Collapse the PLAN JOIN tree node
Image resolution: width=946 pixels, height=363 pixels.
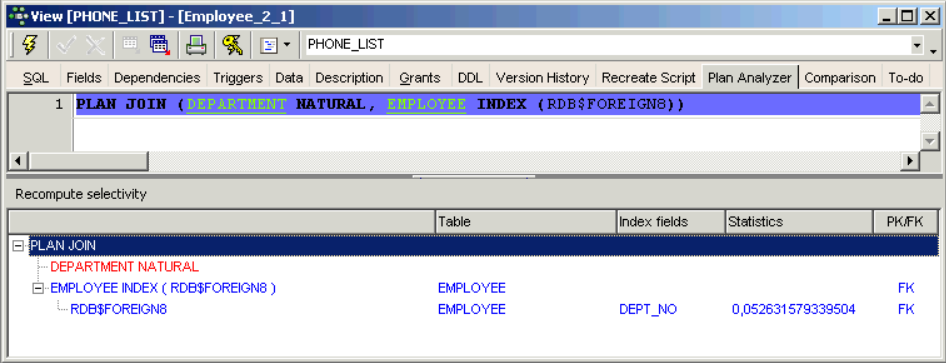tap(18, 245)
